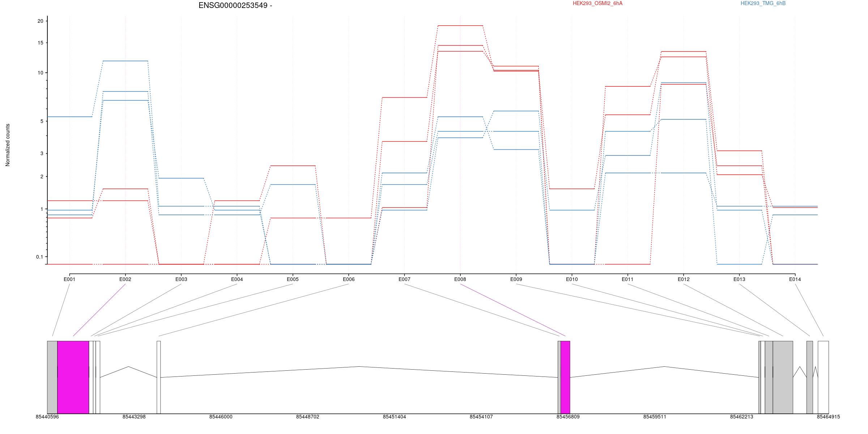Image resolution: width=868 pixels, height=434 pixels.
Task: Select the HEK293_TMG_6hB legend label
Action: 763,3
